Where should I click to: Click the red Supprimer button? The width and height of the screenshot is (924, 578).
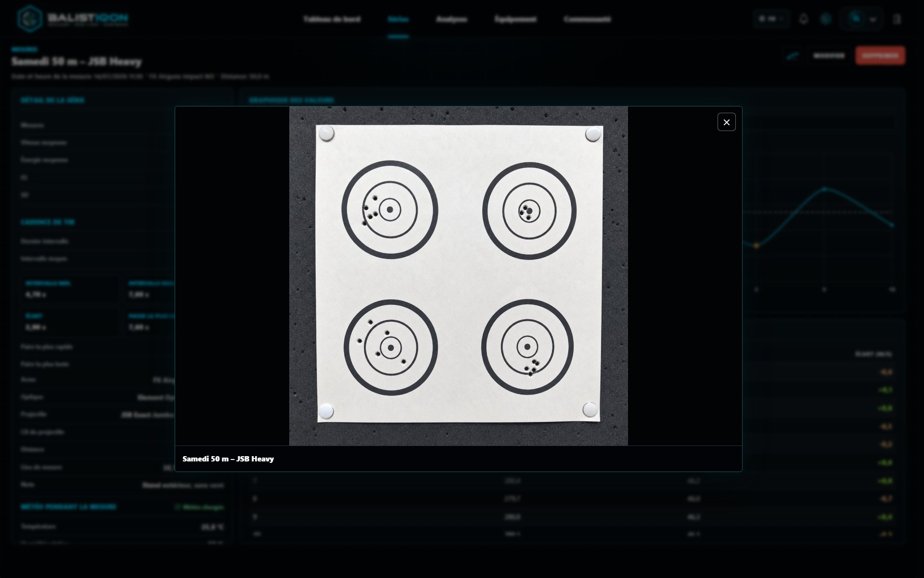click(880, 56)
